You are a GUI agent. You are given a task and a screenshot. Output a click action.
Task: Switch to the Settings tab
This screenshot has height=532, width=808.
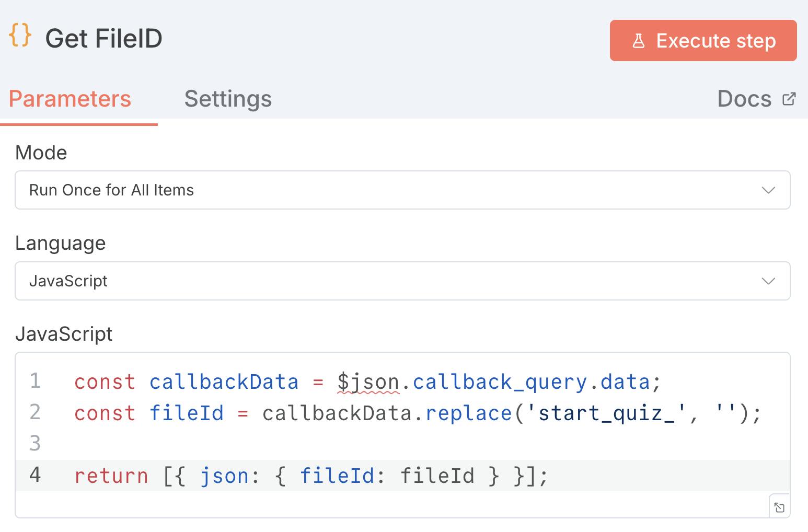click(228, 99)
